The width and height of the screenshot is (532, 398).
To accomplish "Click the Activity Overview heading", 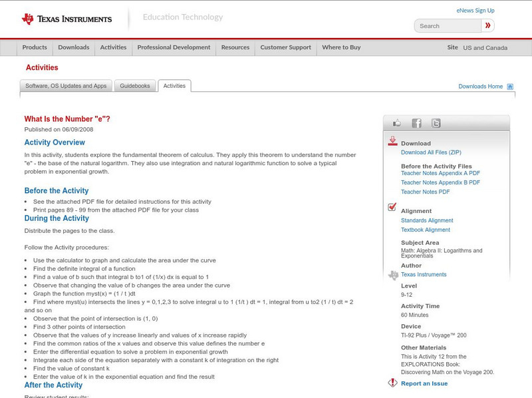I will tap(55, 142).
